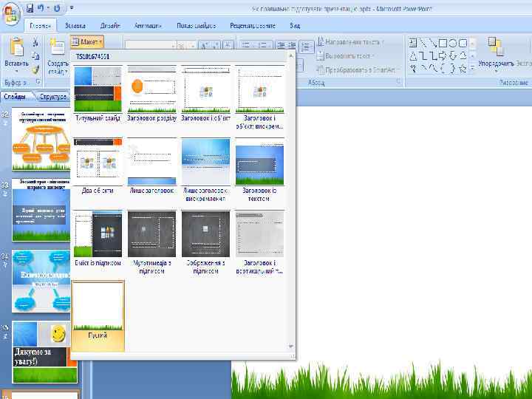Open the font name combo box
Image resolution: width=532 pixels, height=399 pixels.
pos(150,46)
